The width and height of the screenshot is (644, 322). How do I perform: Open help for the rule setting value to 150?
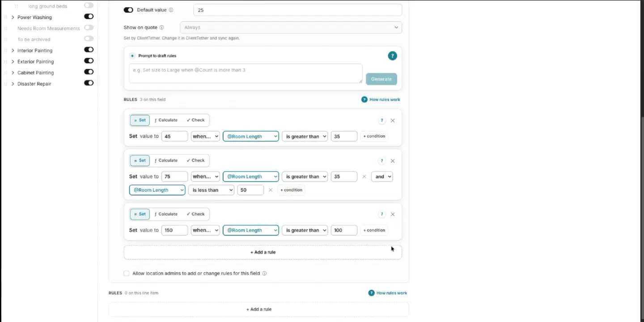tap(382, 215)
